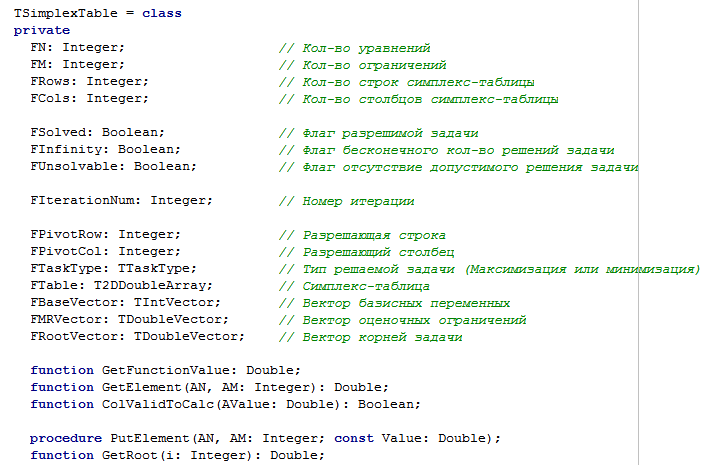Image resolution: width=719 pixels, height=465 pixels.
Task: Click the FCols: Integer declaration
Action: pyautogui.click(x=89, y=98)
